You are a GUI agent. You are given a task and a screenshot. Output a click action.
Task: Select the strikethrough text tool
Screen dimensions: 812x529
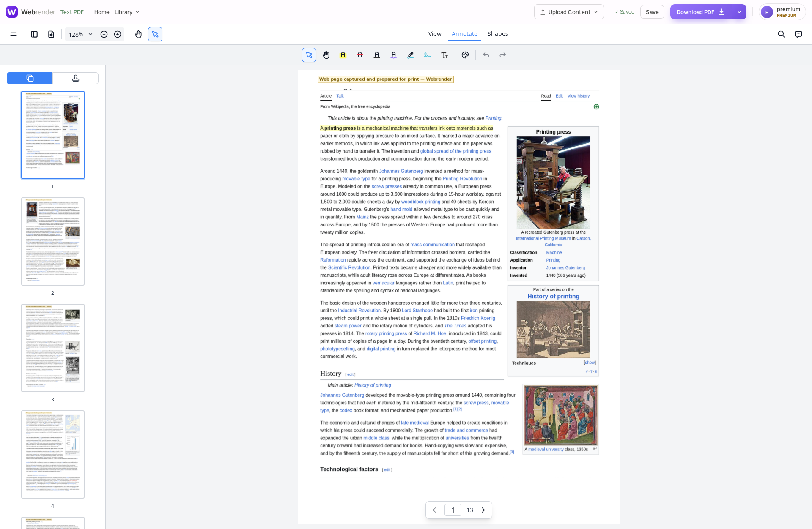[x=360, y=55]
